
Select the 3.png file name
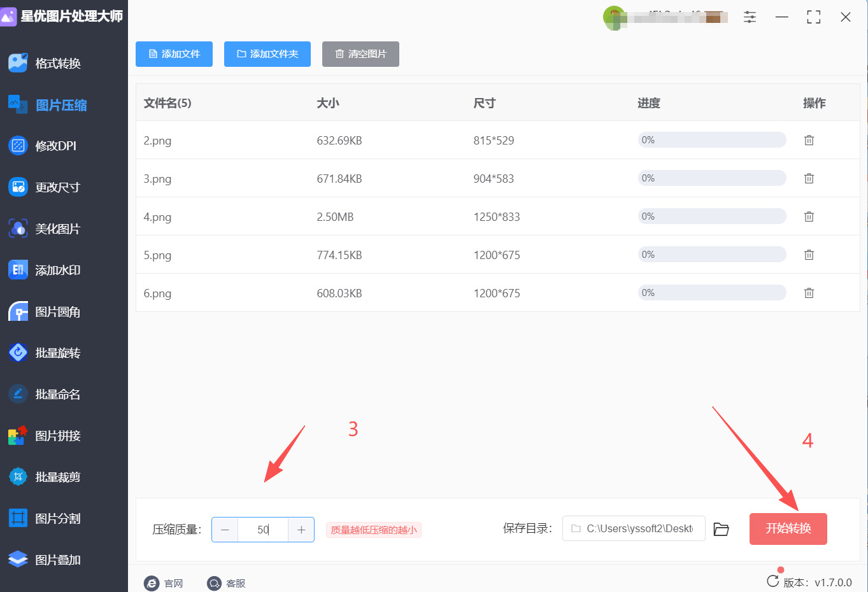[157, 179]
